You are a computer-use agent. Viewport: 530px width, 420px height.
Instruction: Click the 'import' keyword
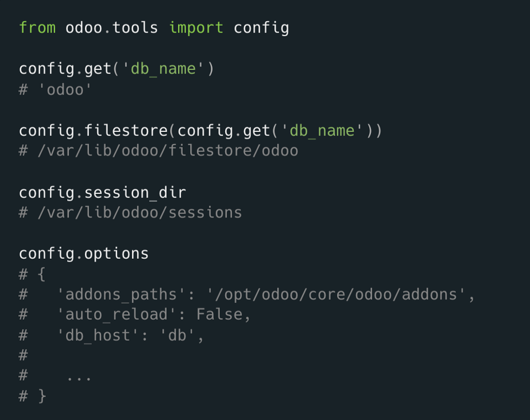196,28
